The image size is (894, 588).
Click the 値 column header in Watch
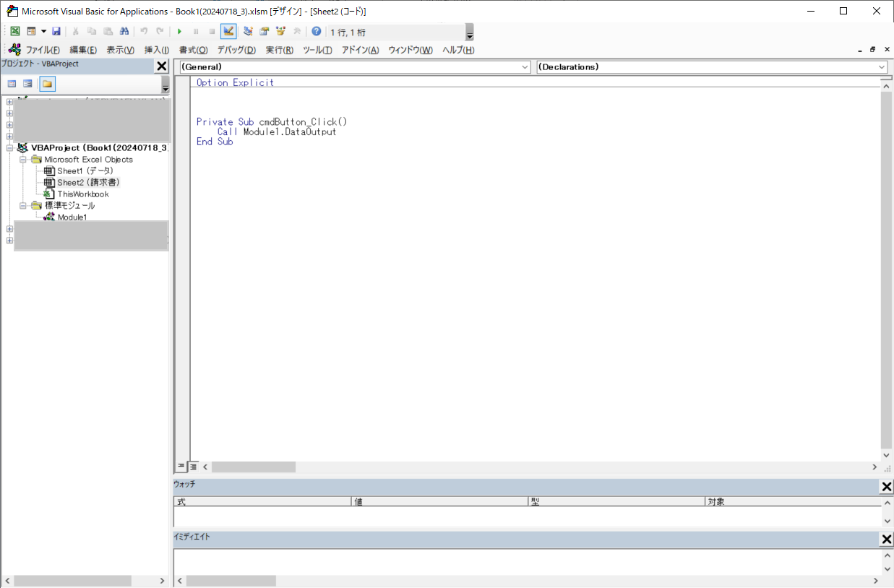point(439,501)
